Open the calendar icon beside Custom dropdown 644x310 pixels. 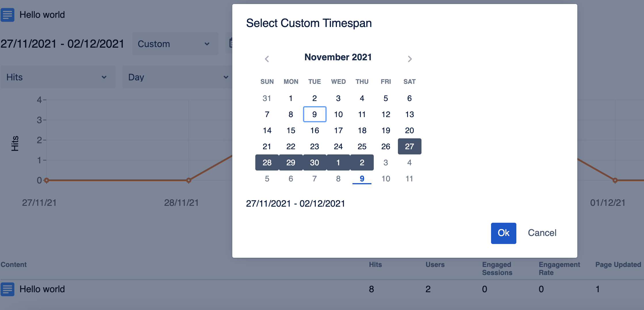pyautogui.click(x=231, y=44)
